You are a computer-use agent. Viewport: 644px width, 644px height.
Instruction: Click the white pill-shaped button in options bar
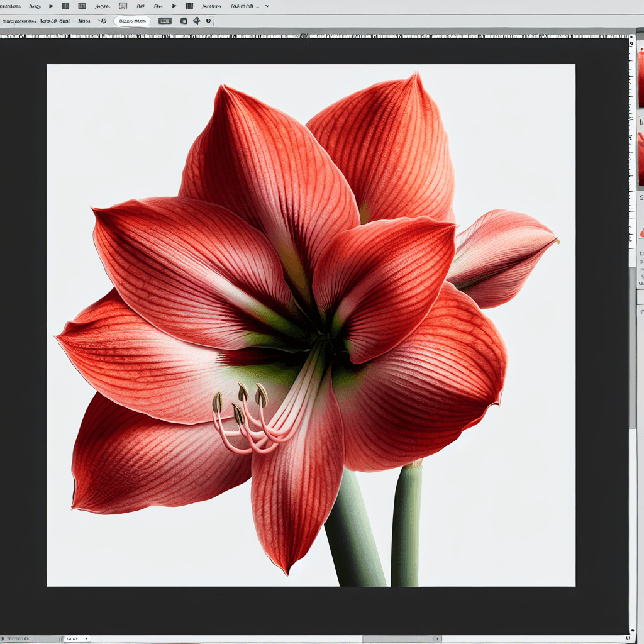click(132, 21)
